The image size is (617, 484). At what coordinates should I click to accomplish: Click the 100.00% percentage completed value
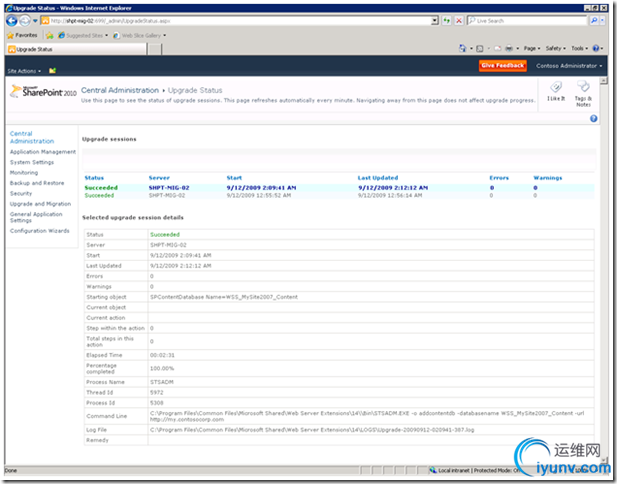point(162,369)
